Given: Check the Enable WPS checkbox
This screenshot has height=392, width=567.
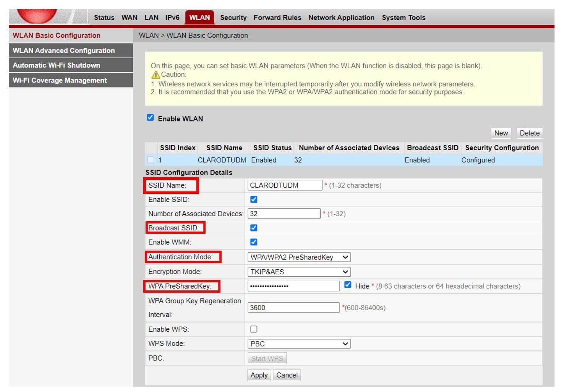Looking at the screenshot, I should tap(254, 329).
